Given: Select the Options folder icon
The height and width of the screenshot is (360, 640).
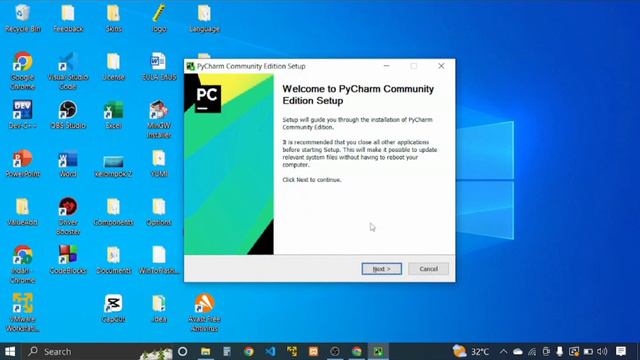Looking at the screenshot, I should pos(159,211).
